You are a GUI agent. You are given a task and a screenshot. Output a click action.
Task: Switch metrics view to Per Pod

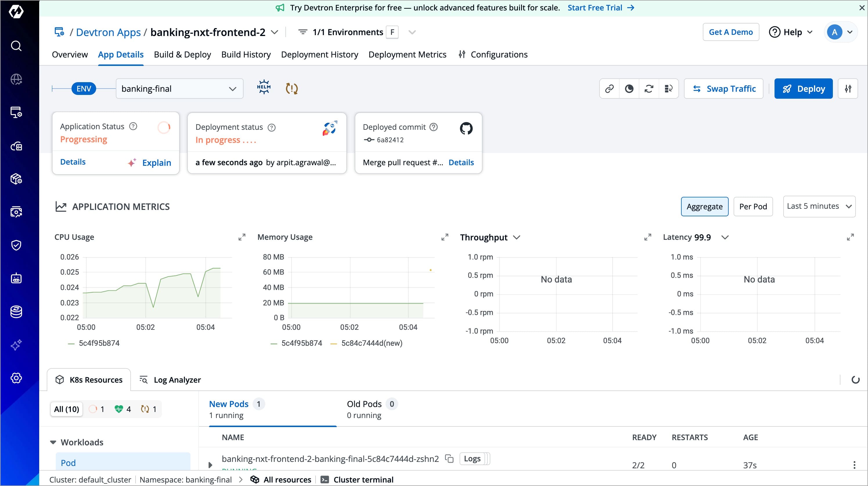pyautogui.click(x=753, y=207)
